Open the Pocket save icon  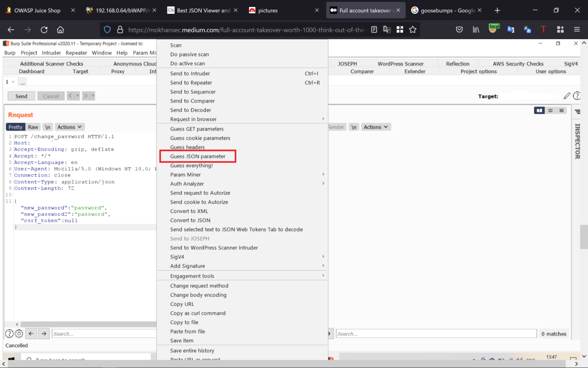pos(459,30)
